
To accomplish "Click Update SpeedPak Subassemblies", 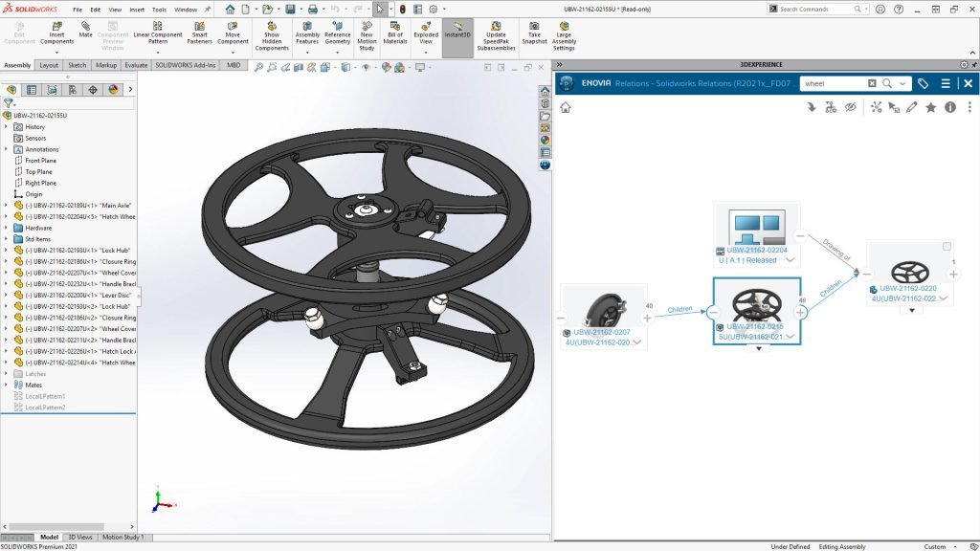I will pyautogui.click(x=496, y=36).
